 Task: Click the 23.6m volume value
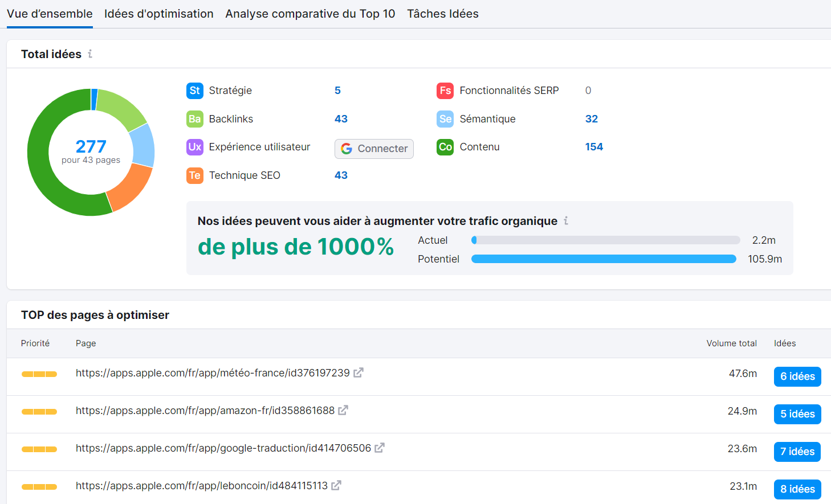[743, 449]
